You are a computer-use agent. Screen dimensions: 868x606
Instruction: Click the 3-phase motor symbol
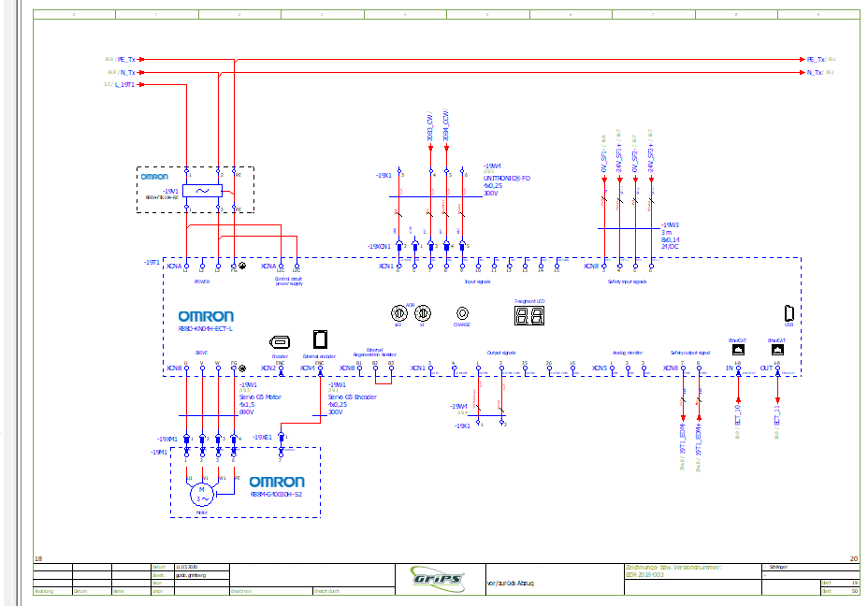pyautogui.click(x=202, y=492)
